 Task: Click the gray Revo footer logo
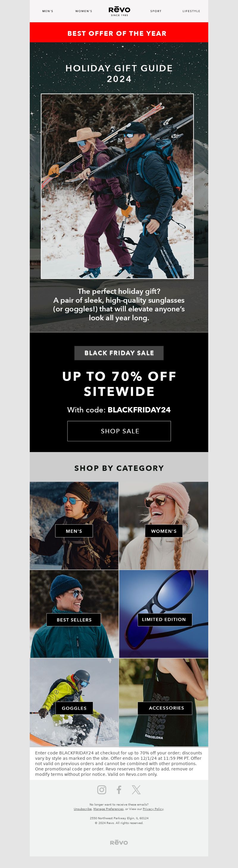pos(119,842)
